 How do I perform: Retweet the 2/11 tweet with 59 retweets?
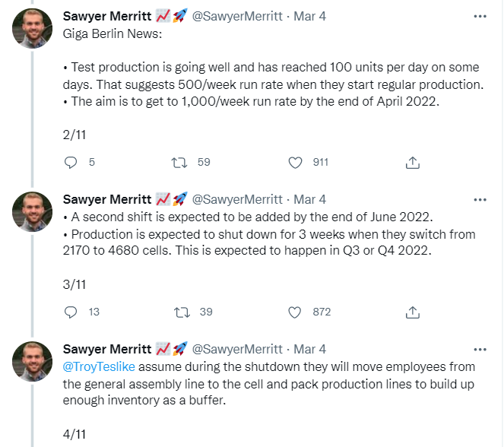179,162
